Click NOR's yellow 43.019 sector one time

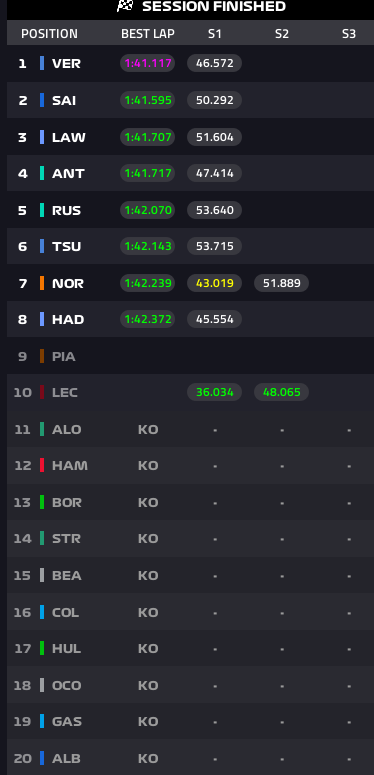point(214,283)
